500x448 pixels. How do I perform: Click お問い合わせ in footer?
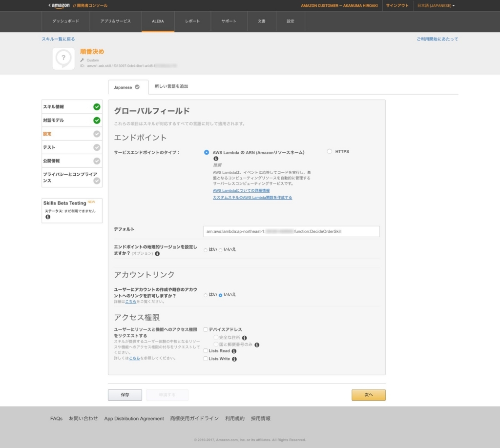tap(83, 419)
